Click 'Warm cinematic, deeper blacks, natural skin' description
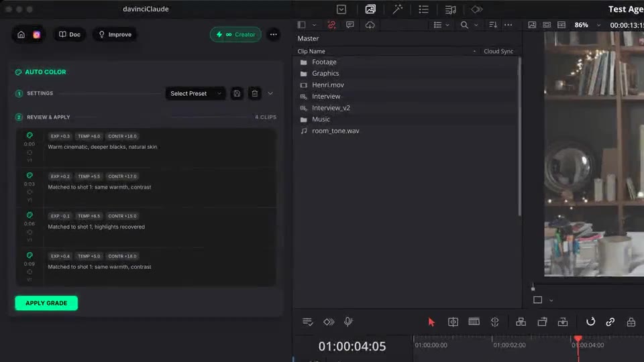The height and width of the screenshot is (362, 644). tap(102, 147)
